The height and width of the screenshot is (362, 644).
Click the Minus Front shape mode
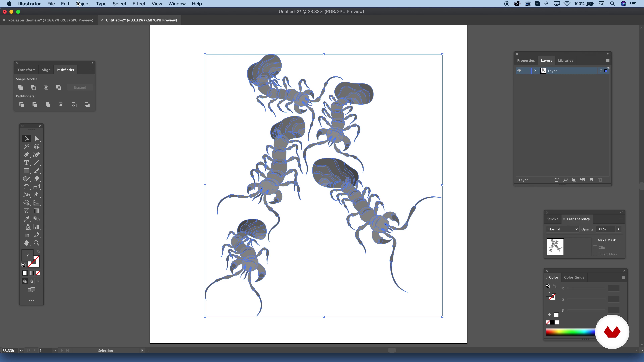(x=33, y=87)
